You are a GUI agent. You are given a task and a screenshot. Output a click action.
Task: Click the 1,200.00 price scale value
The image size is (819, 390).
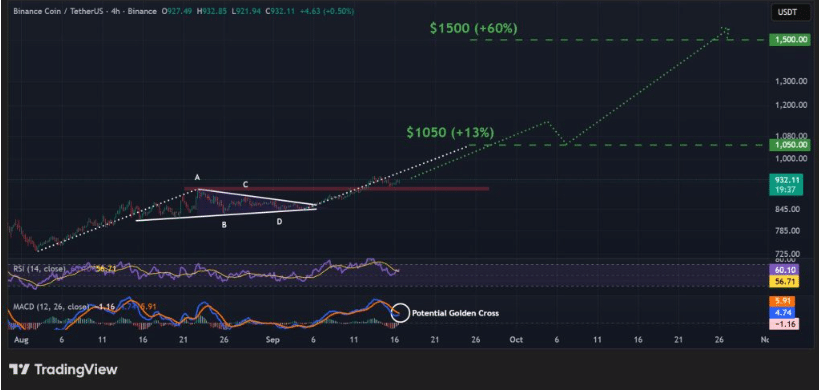(791, 105)
